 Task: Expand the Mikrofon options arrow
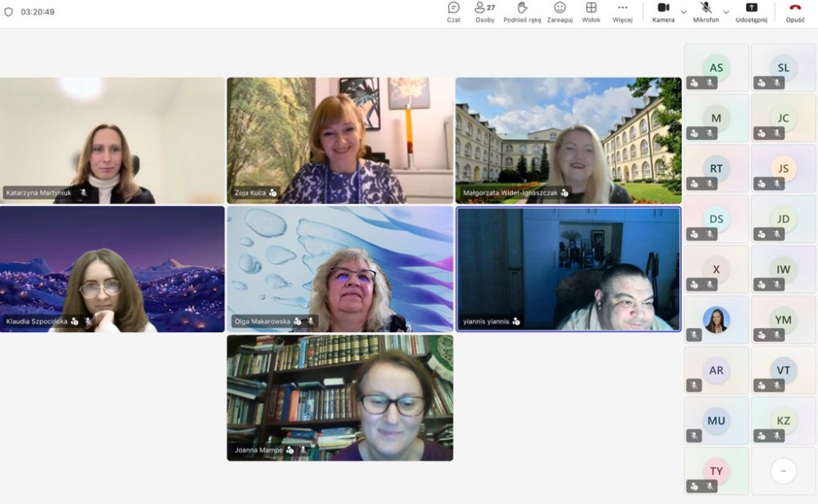pyautogui.click(x=726, y=12)
